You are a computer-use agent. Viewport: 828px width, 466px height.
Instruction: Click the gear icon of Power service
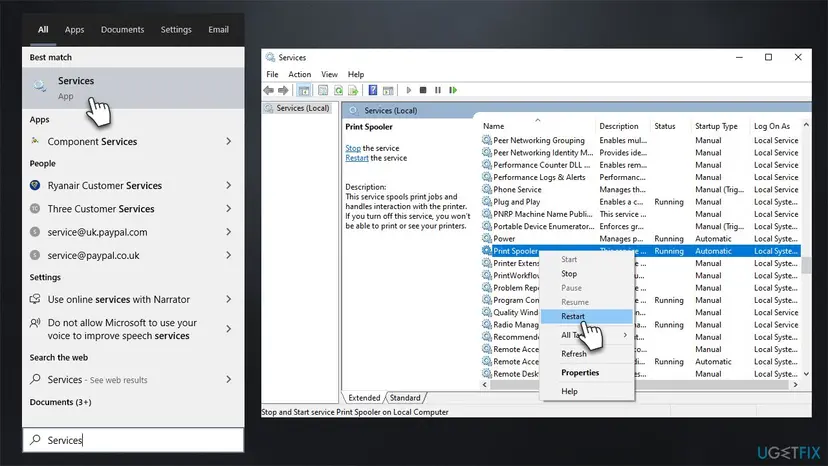[486, 238]
